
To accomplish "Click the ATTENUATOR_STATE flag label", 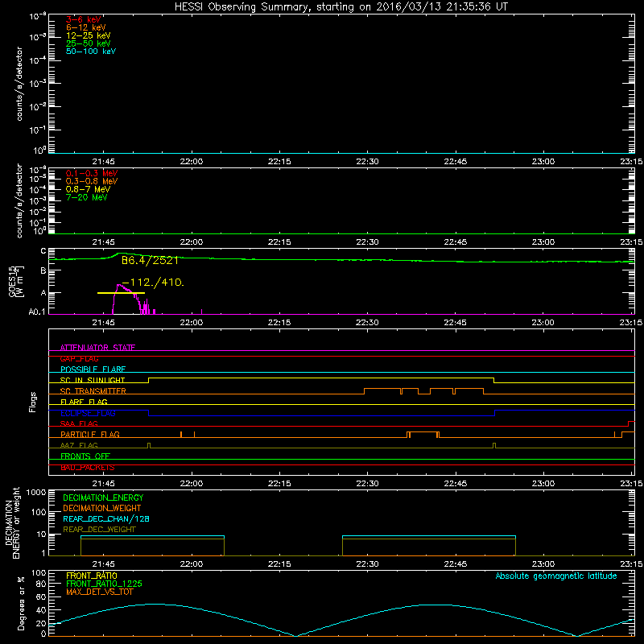I will (97, 348).
